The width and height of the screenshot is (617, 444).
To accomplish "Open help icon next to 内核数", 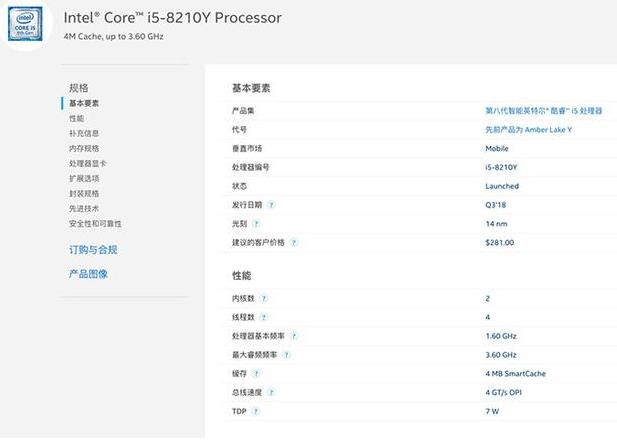I will 264,298.
